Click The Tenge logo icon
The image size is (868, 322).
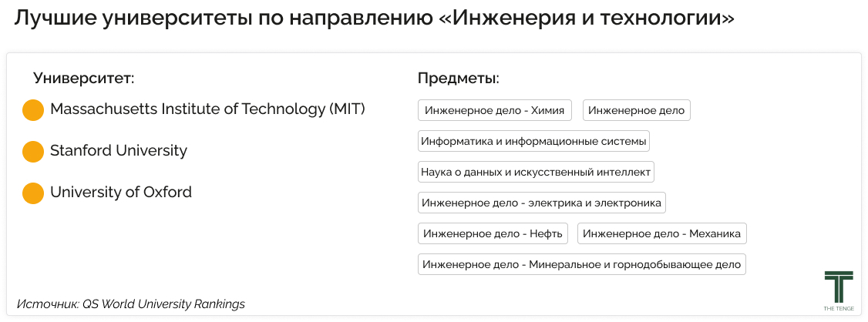tap(839, 287)
